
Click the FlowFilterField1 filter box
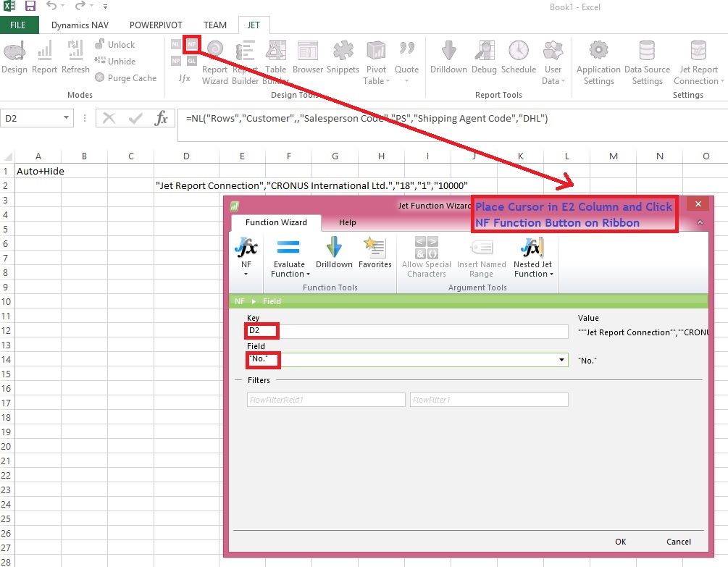(326, 400)
